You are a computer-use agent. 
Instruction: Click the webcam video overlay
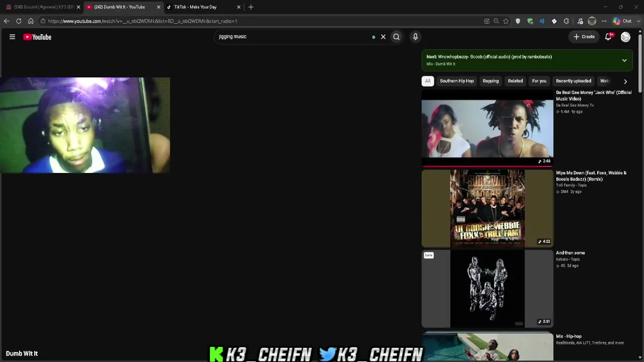point(85,125)
